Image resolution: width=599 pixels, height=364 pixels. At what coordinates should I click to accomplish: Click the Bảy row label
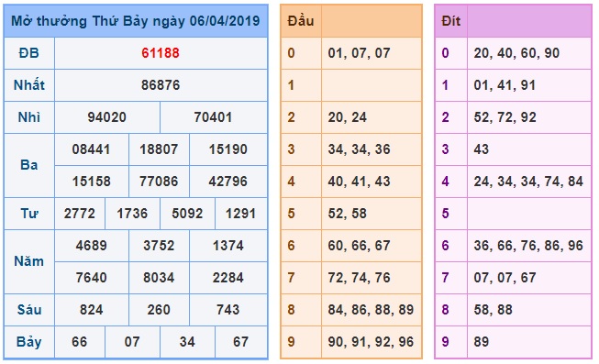point(29,342)
